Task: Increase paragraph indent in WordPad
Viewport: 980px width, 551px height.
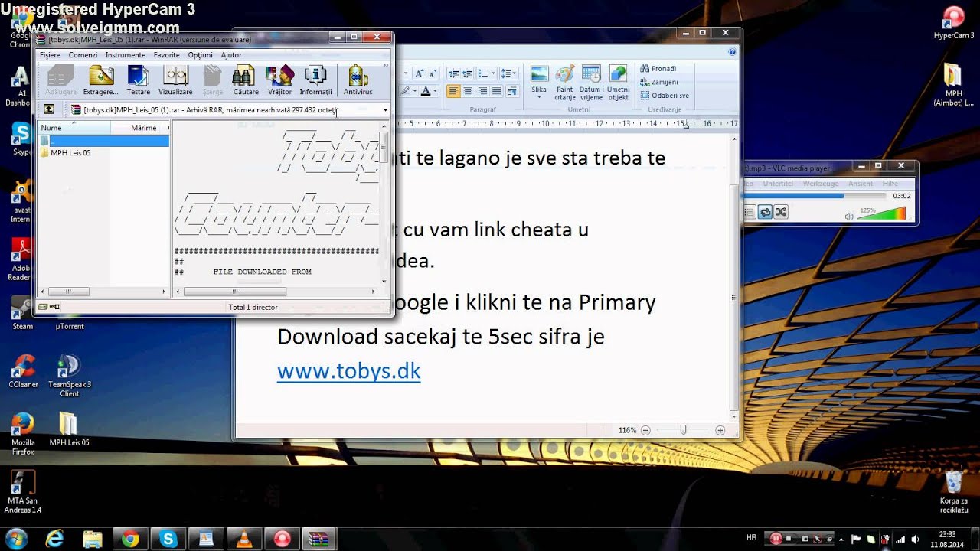Action: 468,73
